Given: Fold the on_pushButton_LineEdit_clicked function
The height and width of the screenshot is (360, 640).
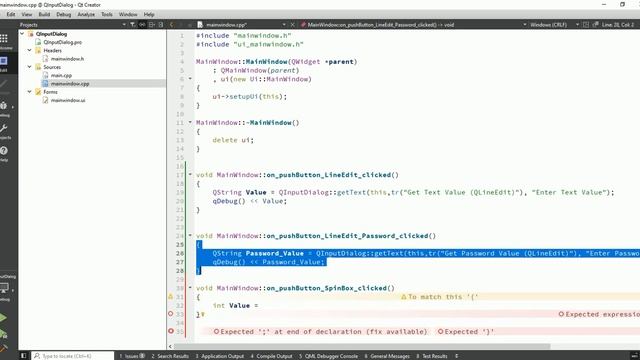Looking at the screenshot, I should point(190,175).
